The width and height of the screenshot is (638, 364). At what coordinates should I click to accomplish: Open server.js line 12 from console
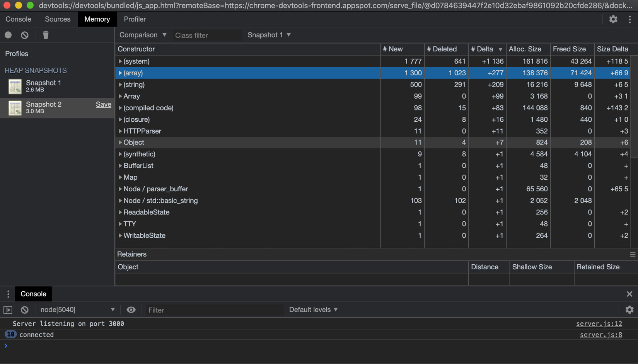click(x=599, y=323)
